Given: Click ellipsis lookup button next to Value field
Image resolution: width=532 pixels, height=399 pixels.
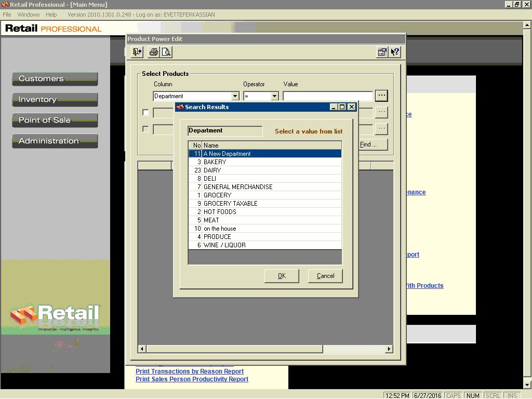Looking at the screenshot, I should coord(381,96).
